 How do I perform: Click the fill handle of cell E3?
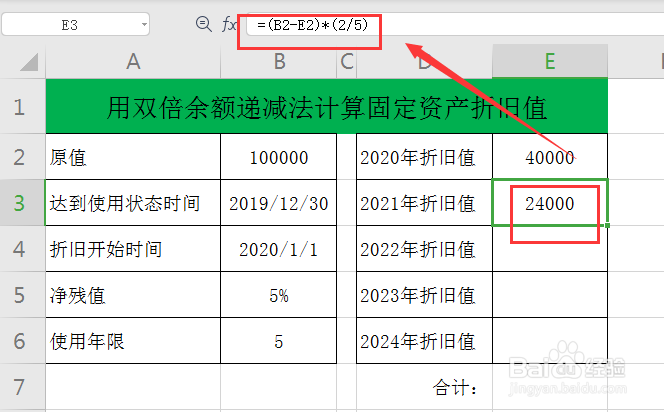tap(607, 225)
